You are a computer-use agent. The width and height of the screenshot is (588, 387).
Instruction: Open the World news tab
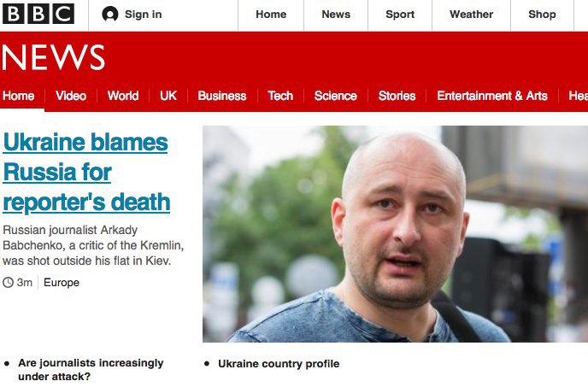tap(123, 96)
